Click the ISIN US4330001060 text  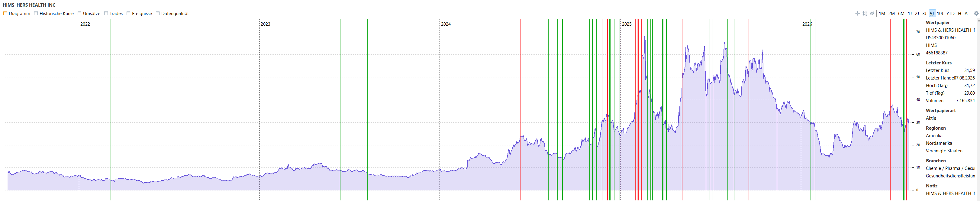[940, 38]
